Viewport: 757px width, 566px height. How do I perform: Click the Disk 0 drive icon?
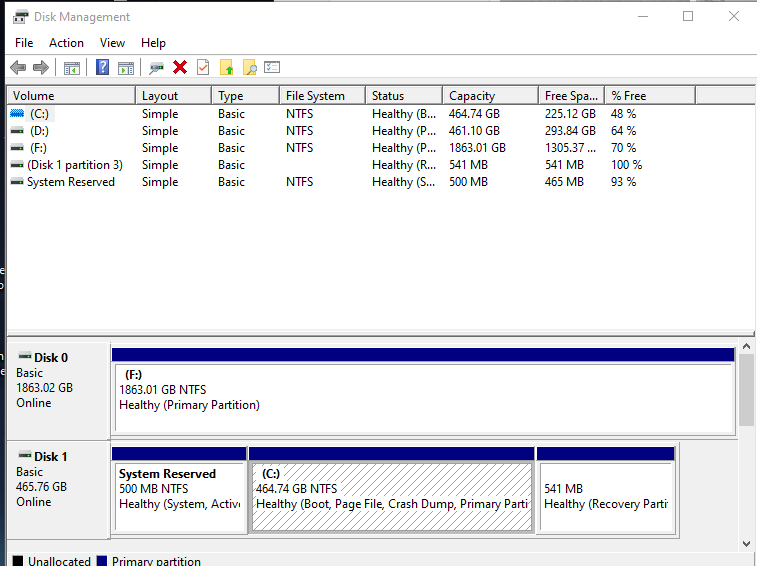click(x=25, y=356)
